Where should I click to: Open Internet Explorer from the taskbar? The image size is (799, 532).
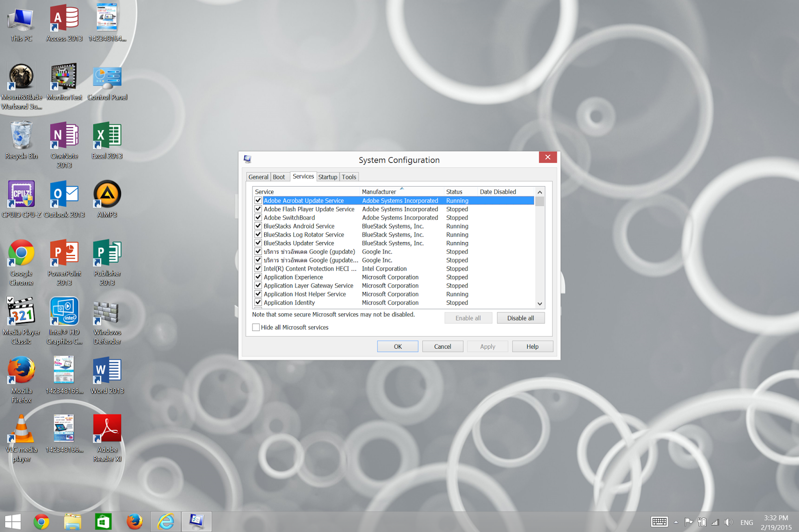coord(166,522)
